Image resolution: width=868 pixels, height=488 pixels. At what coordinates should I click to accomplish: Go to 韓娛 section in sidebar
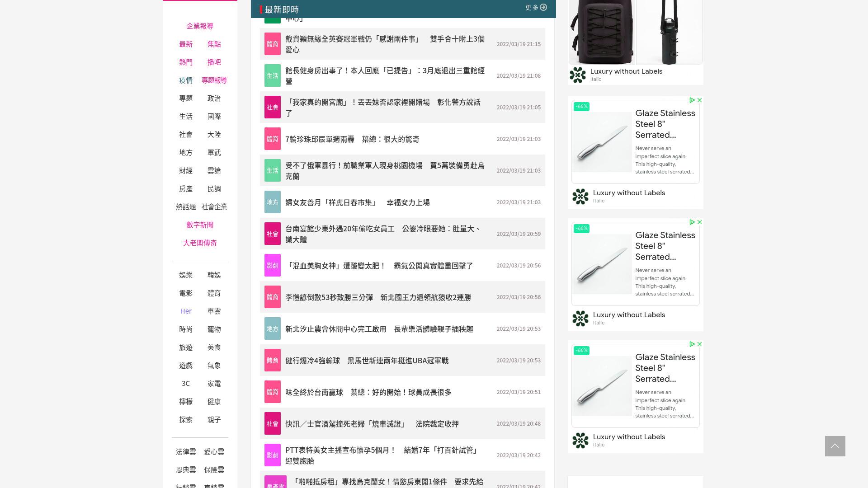[x=214, y=275]
